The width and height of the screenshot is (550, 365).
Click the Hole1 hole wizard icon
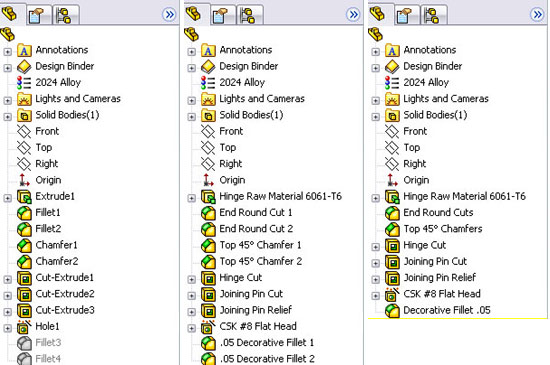[x=24, y=327]
